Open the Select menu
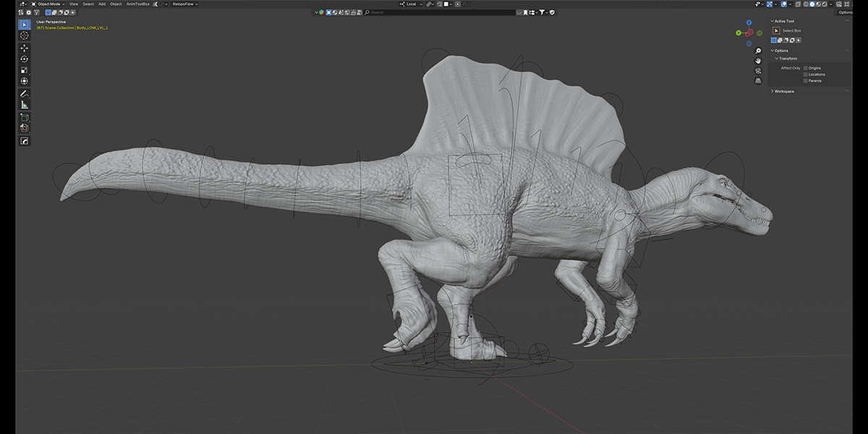Viewport: 868px width, 434px height. click(x=88, y=4)
